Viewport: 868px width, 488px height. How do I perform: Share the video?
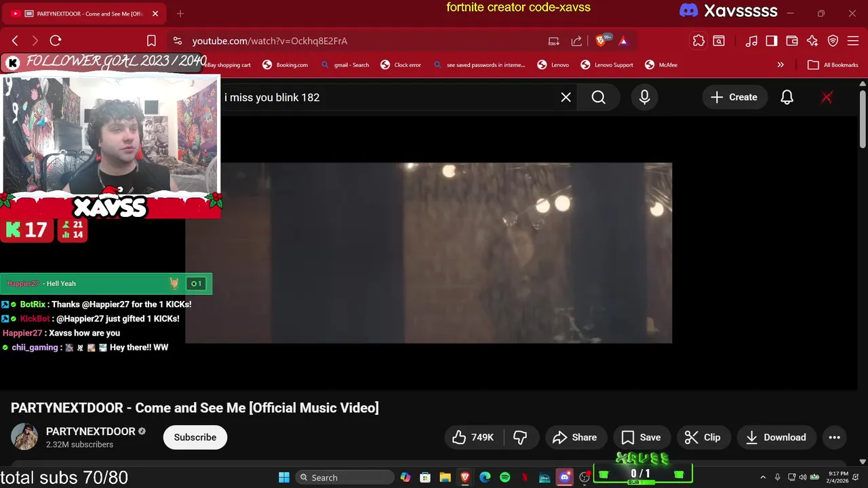click(x=575, y=437)
